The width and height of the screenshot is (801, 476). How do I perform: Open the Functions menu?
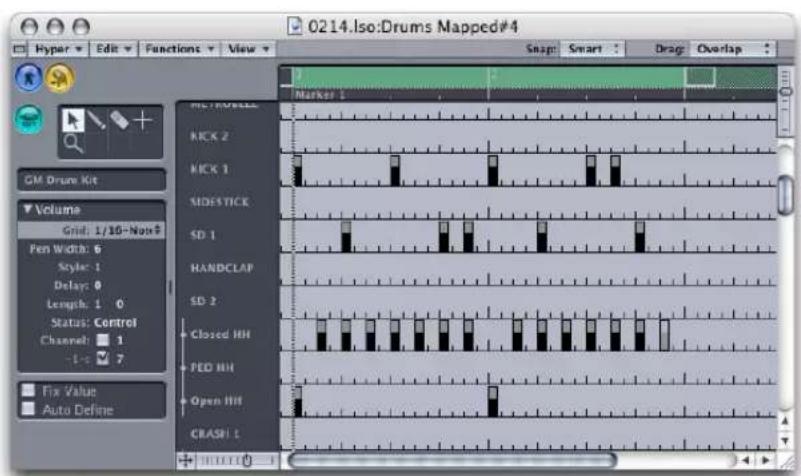coord(179,49)
